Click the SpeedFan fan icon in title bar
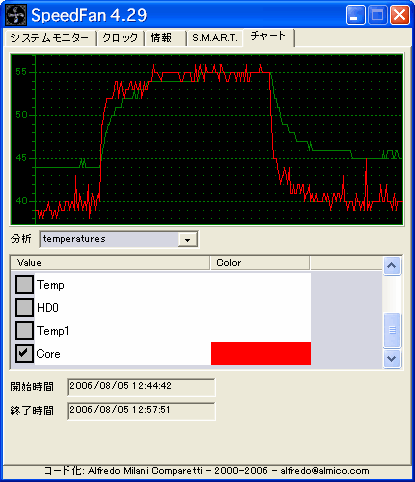The width and height of the screenshot is (415, 482). click(x=16, y=15)
